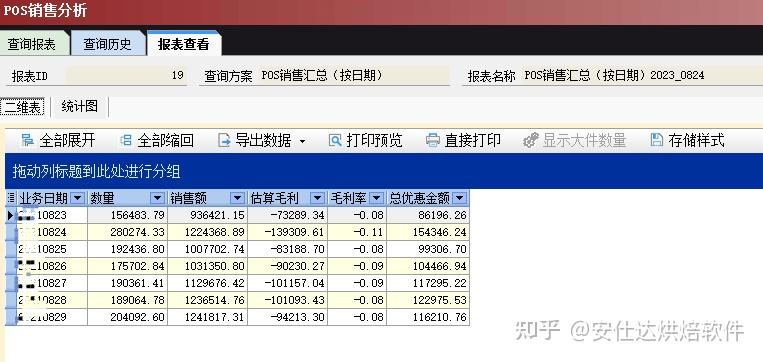Select discount cell 122975.53
763x362 pixels.
click(428, 300)
